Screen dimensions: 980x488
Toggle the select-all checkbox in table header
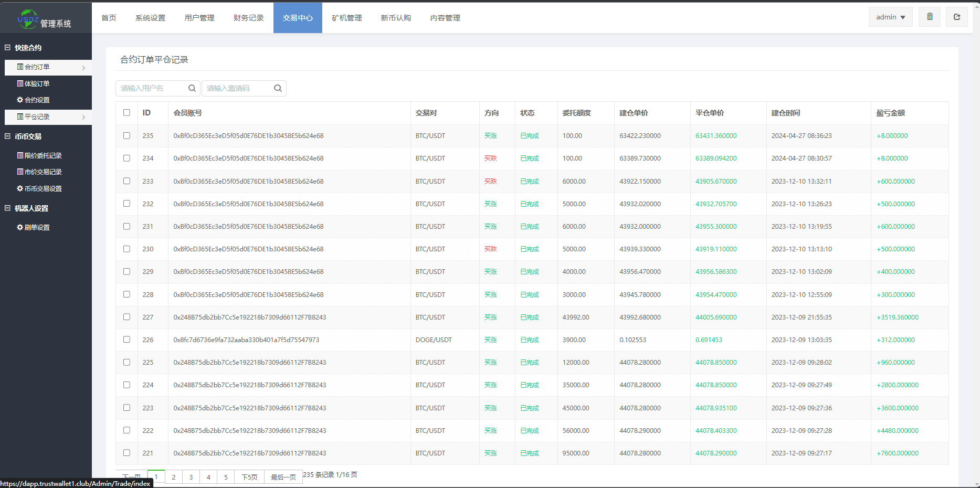127,112
